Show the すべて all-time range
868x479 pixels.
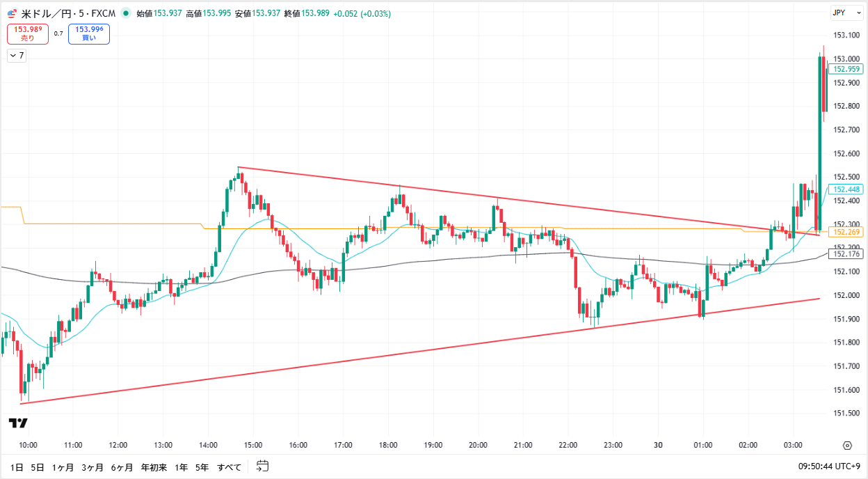[x=230, y=467]
